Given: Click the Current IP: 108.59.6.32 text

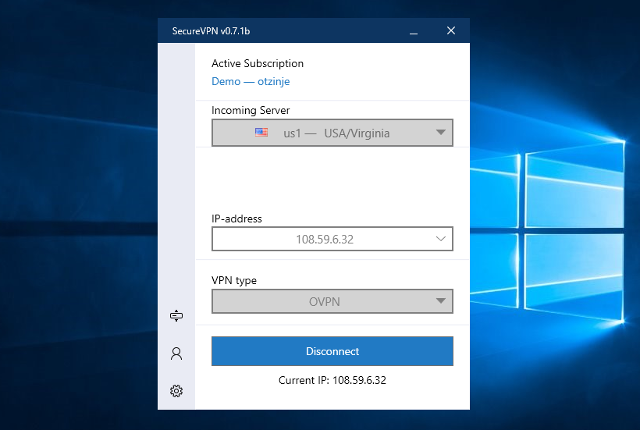Looking at the screenshot, I should coord(332,380).
